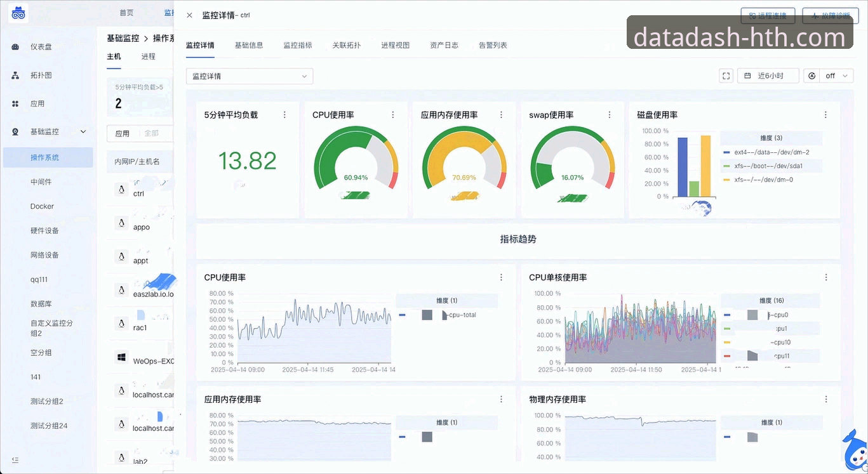
Task: Click the calendar icon in the 近6小时 picker
Action: point(748,76)
